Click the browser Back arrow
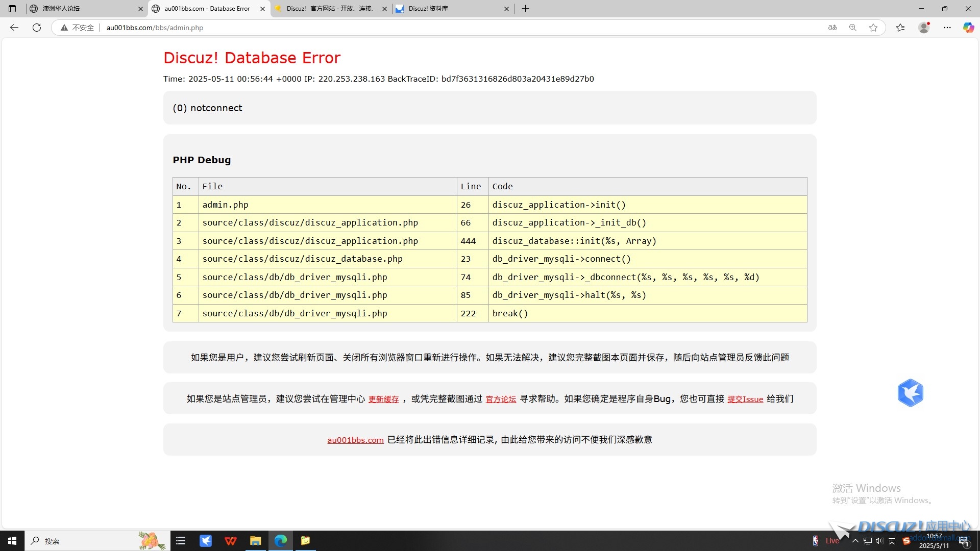 (14, 28)
